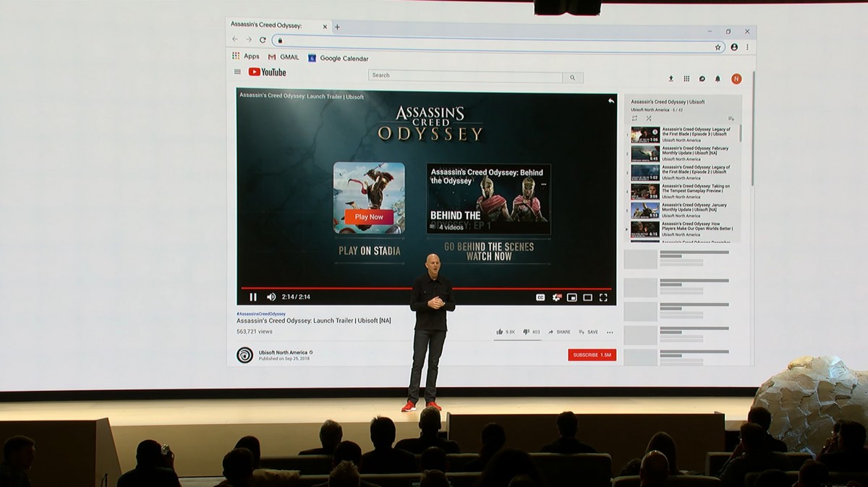Viewport: 868px width, 487px height.
Task: Click SAVE to add to playlist
Action: (588, 332)
